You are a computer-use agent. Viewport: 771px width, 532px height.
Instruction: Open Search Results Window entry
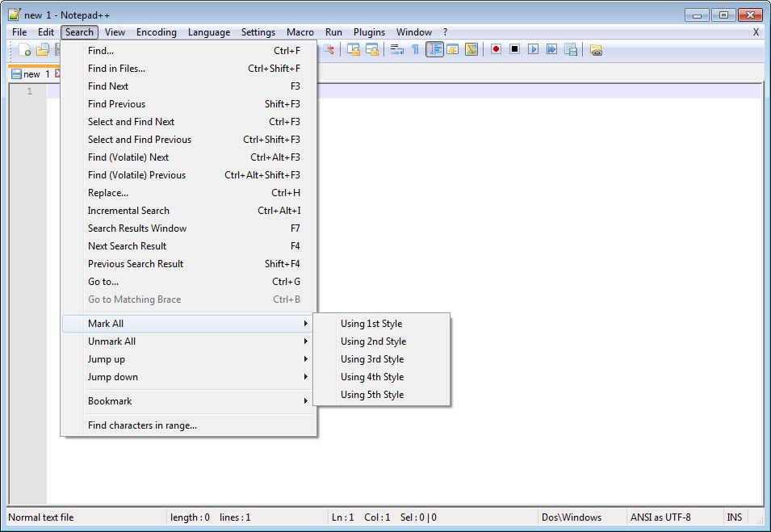coord(189,228)
